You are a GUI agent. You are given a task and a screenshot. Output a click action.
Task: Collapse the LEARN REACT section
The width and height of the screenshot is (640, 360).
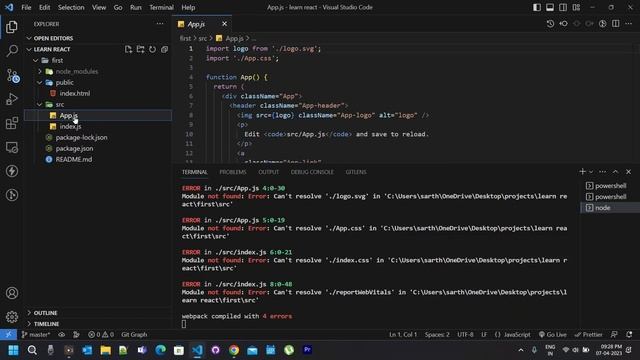click(x=29, y=49)
